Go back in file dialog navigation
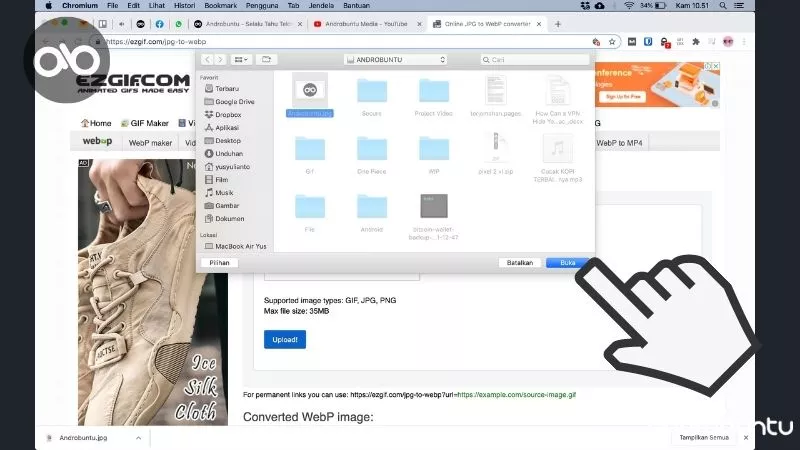Screen dimensions: 800x450 pos(207,60)
